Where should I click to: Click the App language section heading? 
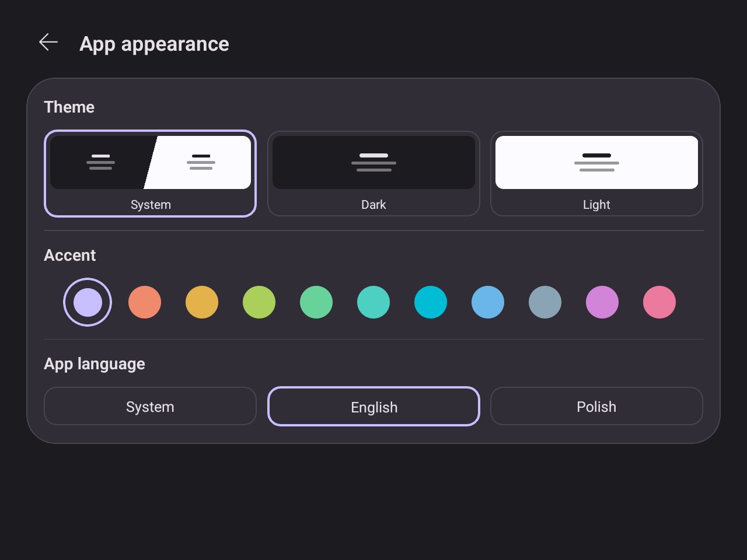tap(95, 364)
